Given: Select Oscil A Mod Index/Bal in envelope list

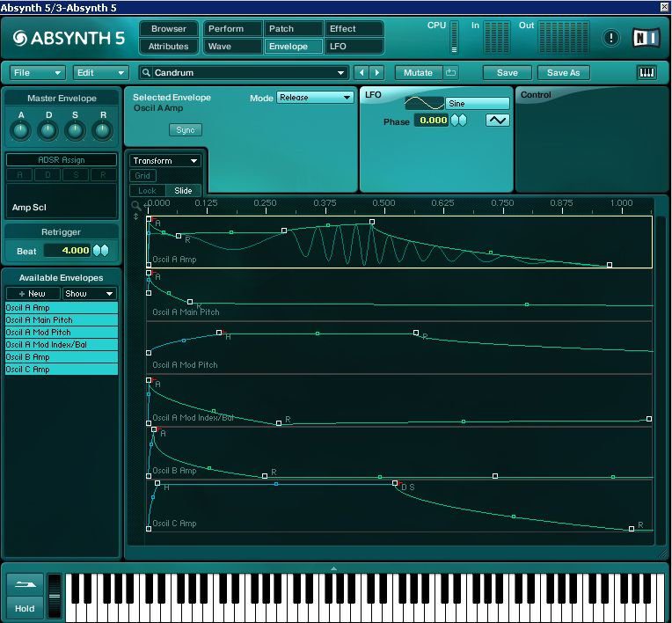Looking at the screenshot, I should [62, 344].
